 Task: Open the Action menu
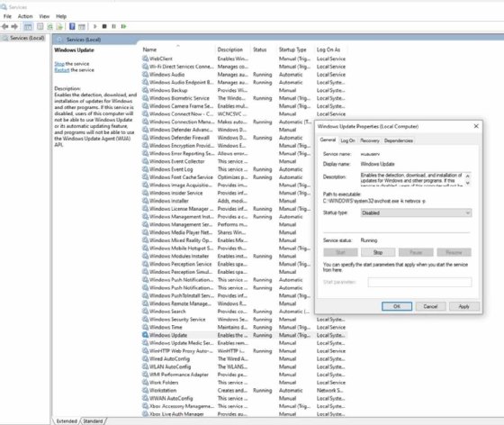[x=25, y=16]
